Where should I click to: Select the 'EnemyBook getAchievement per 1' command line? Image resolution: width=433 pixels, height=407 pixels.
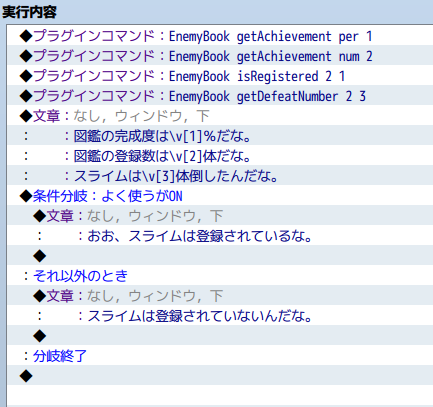(220, 36)
